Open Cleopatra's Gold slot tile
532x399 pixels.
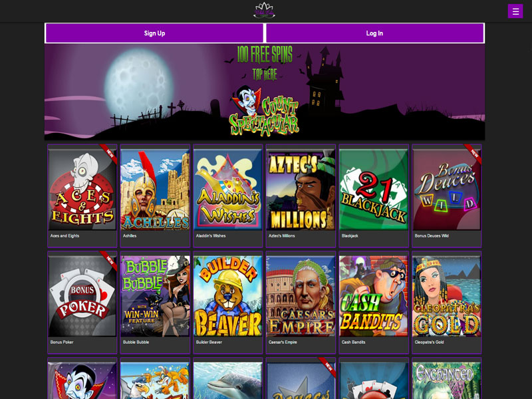click(447, 303)
